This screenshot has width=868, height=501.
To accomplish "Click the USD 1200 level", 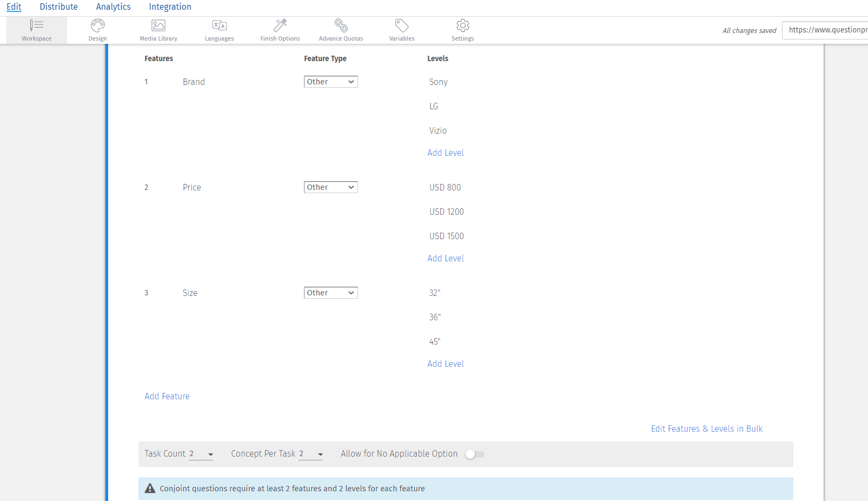I will (x=447, y=212).
